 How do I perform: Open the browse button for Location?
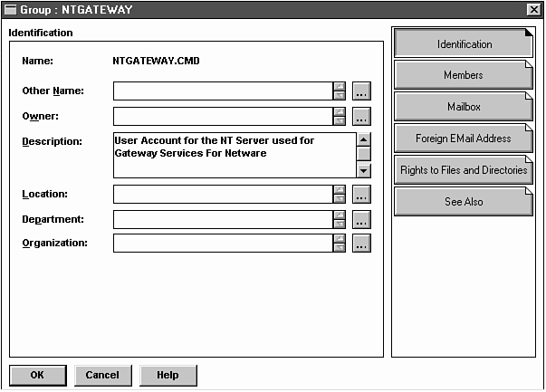click(361, 195)
